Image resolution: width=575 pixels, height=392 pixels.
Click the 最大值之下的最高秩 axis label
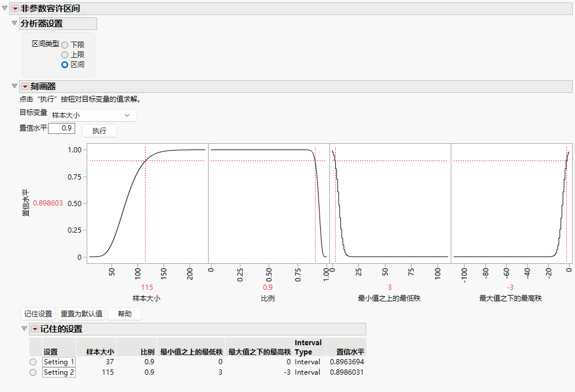[x=510, y=298]
